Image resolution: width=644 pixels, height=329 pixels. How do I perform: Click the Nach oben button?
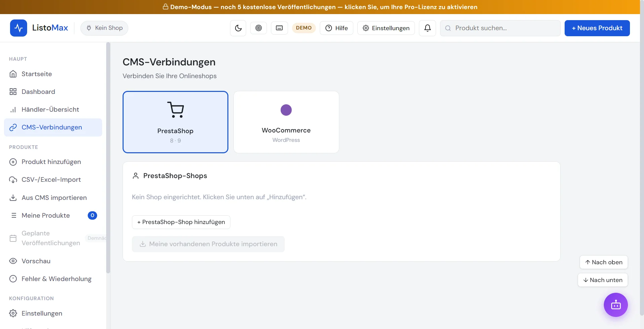(x=603, y=262)
